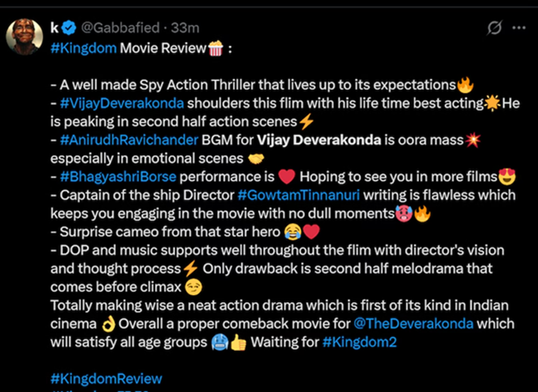Open the more options ellipsis menu
The width and height of the screenshot is (538, 392).
click(518, 28)
